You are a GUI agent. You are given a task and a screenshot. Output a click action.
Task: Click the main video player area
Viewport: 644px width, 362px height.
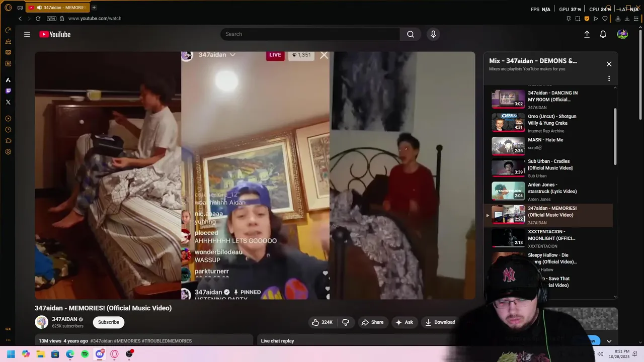coord(255,175)
